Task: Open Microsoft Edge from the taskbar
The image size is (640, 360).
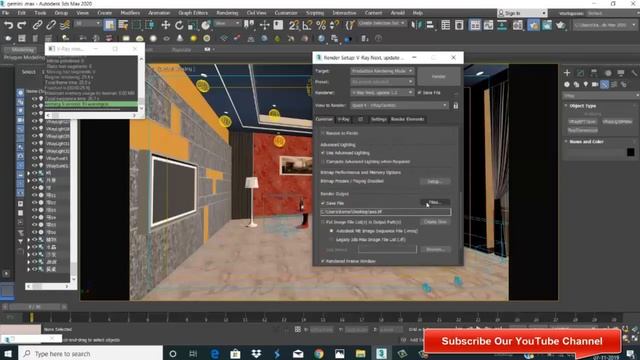Action: (x=214, y=354)
